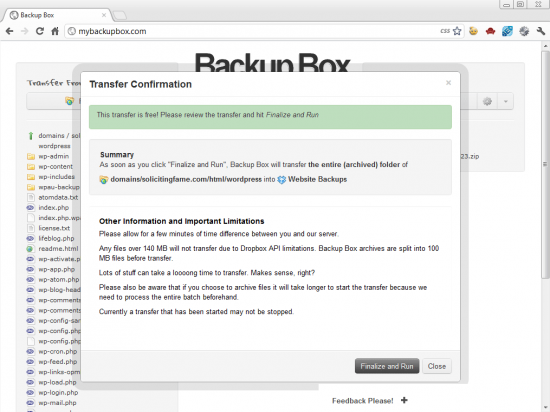
Task: Open the yellow face extension icon
Action: tap(474, 31)
